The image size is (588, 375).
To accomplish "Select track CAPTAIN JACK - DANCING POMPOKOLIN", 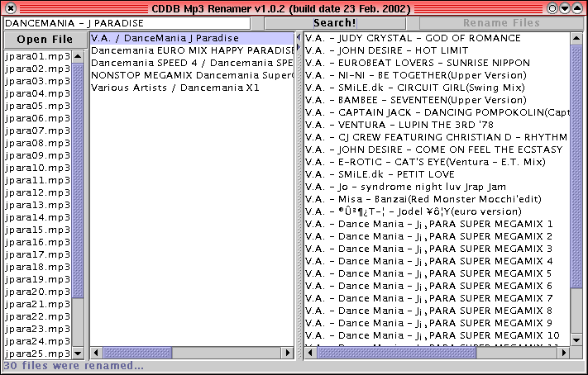I will pos(437,112).
